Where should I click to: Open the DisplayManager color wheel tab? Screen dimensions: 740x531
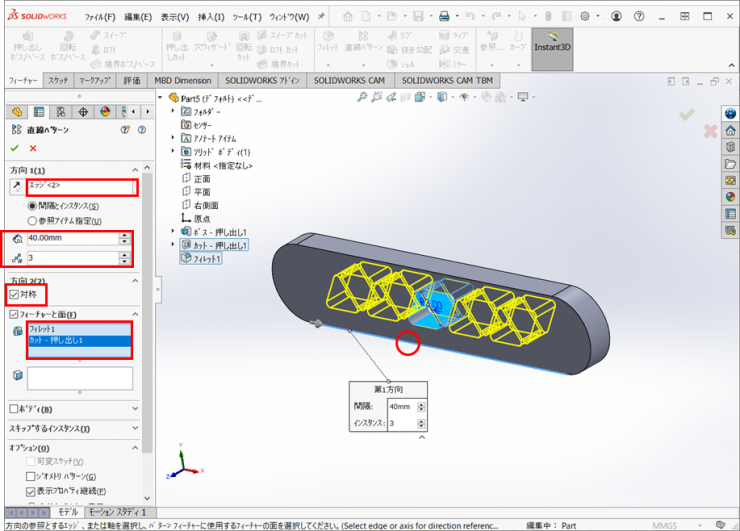pos(105,112)
